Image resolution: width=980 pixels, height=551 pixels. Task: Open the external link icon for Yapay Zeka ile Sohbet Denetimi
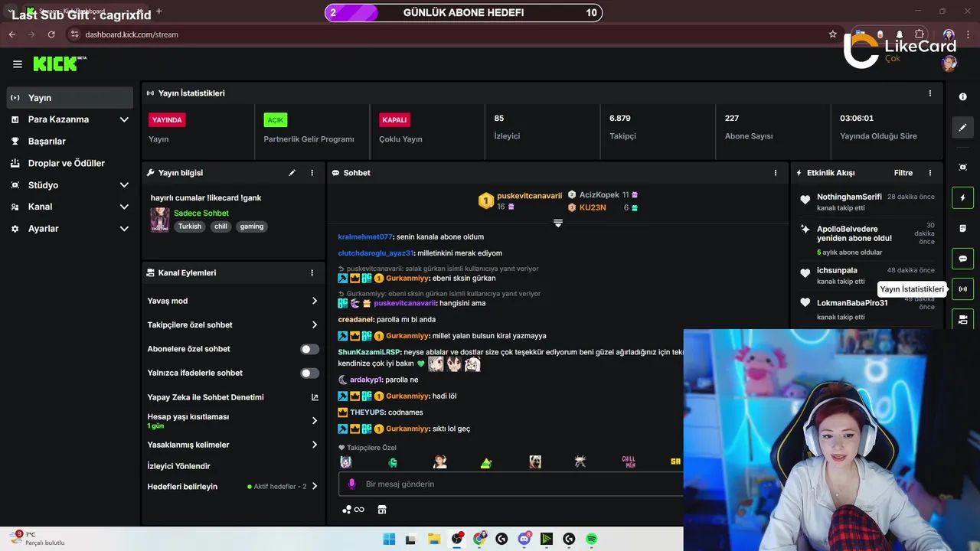pos(315,397)
